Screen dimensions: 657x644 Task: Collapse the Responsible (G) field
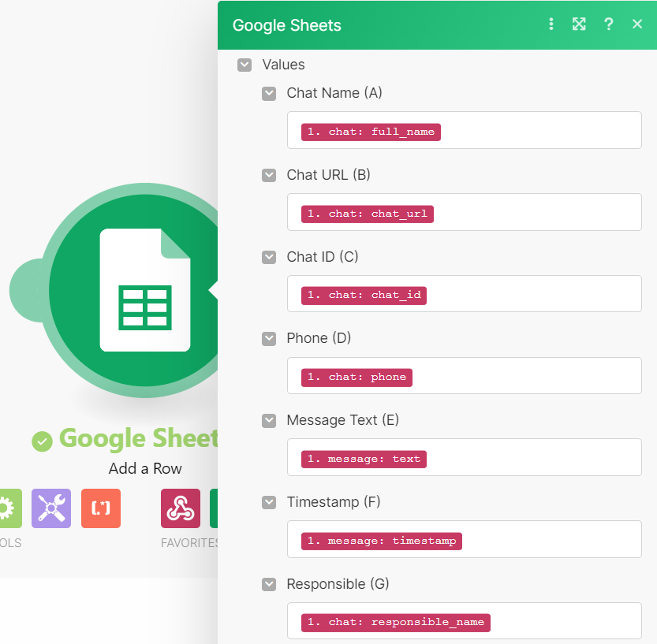tap(268, 584)
